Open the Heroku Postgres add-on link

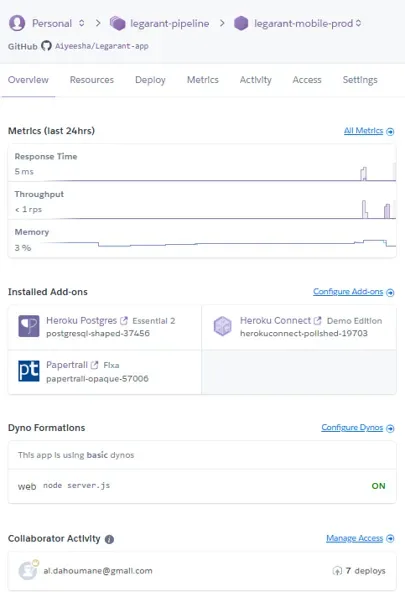[81, 321]
